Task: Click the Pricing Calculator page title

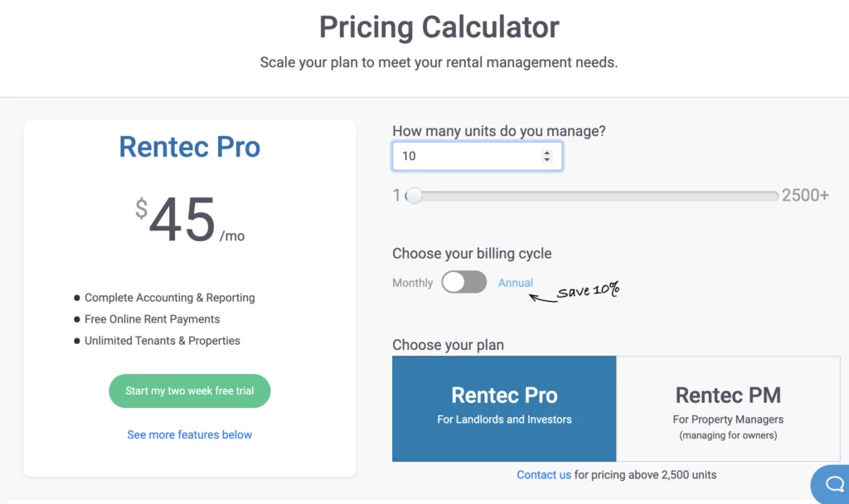Action: pyautogui.click(x=439, y=27)
